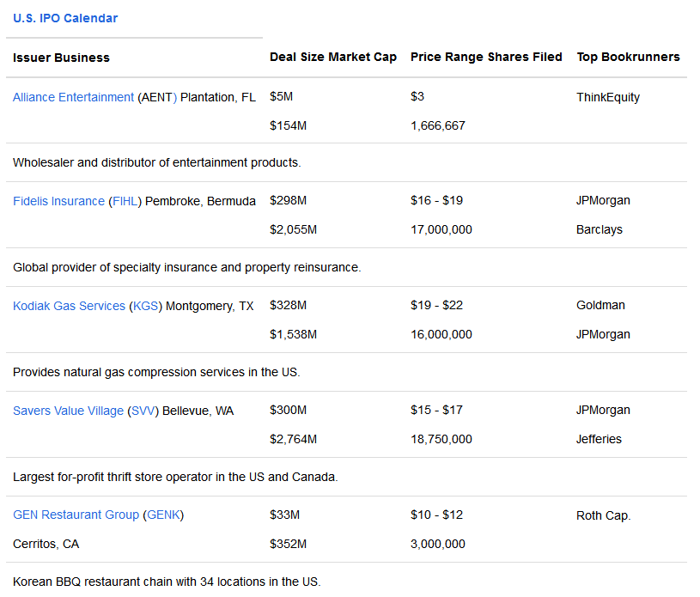Screen dimensions: 700x597
Task: Select the $1,538M market cap value
Action: pyautogui.click(x=293, y=335)
